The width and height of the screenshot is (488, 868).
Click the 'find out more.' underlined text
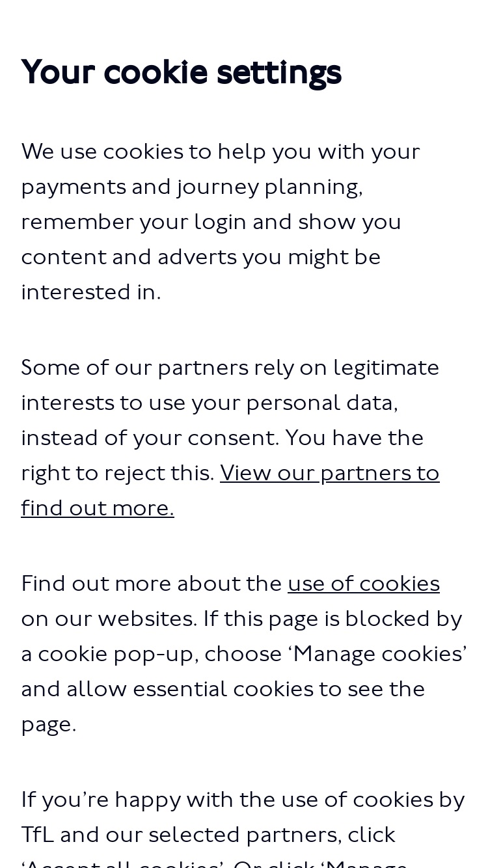pos(98,508)
